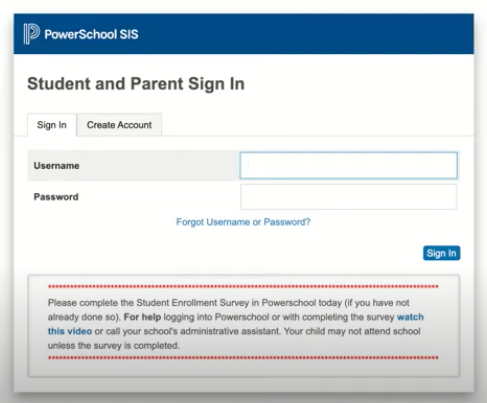
Task: Click the upper red dotted line
Action: click(243, 287)
